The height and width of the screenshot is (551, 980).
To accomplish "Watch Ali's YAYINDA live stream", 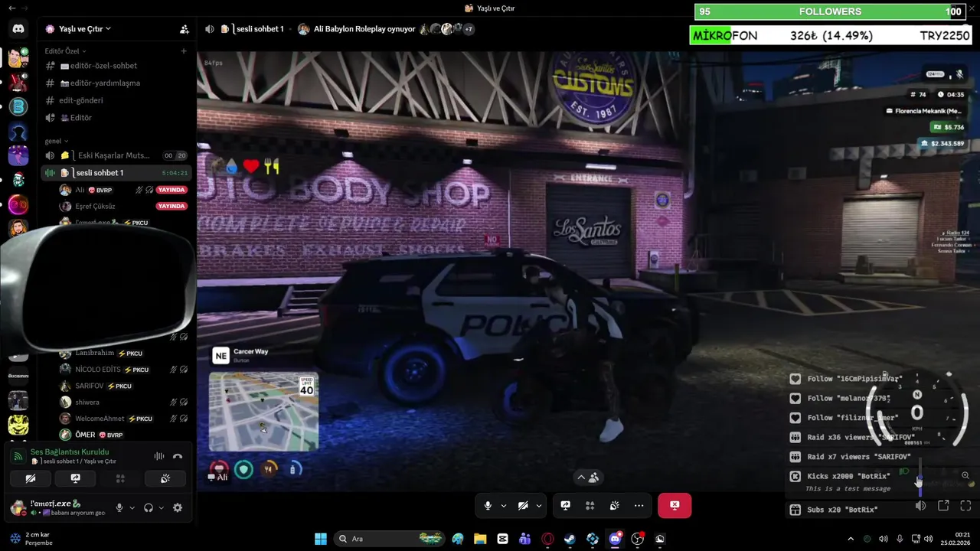I will [171, 190].
